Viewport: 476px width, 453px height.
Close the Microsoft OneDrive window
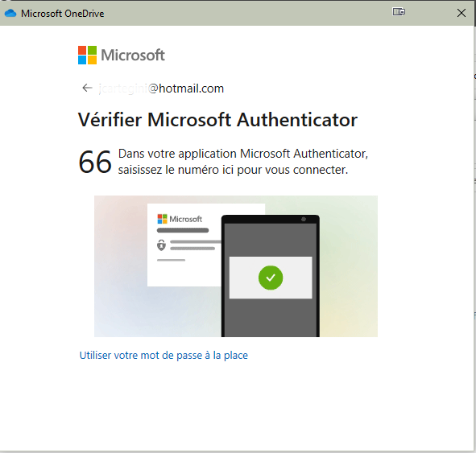[x=462, y=13]
